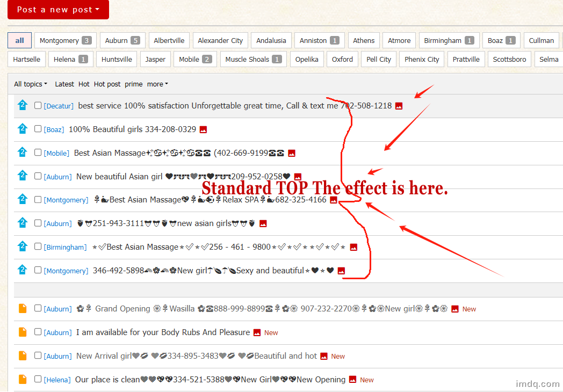Expand the All topics filter dropdown
The height and width of the screenshot is (392, 563).
(x=31, y=84)
